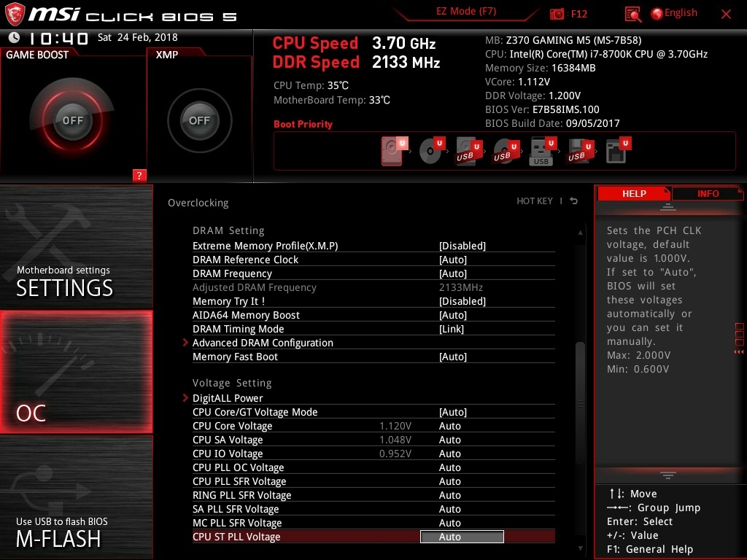747x560 pixels.
Task: Toggle the XMP OFF button
Action: click(199, 120)
